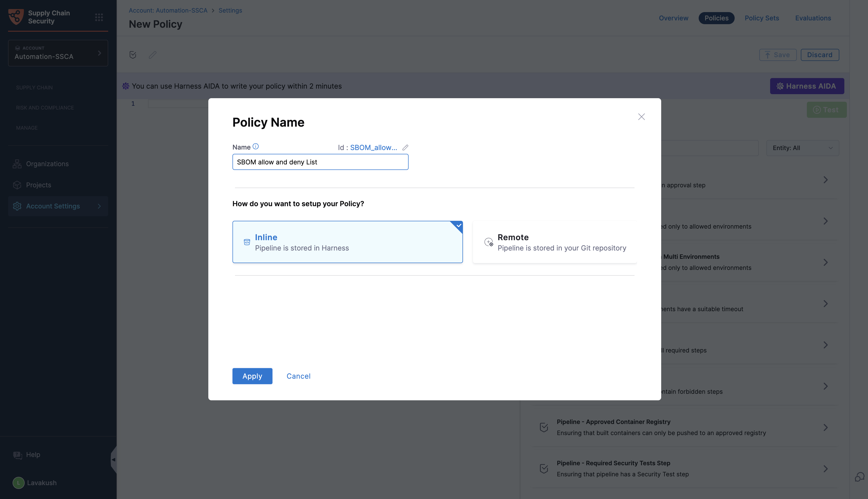Select the Inline storage option
Screen dimensions: 868x499
point(347,242)
